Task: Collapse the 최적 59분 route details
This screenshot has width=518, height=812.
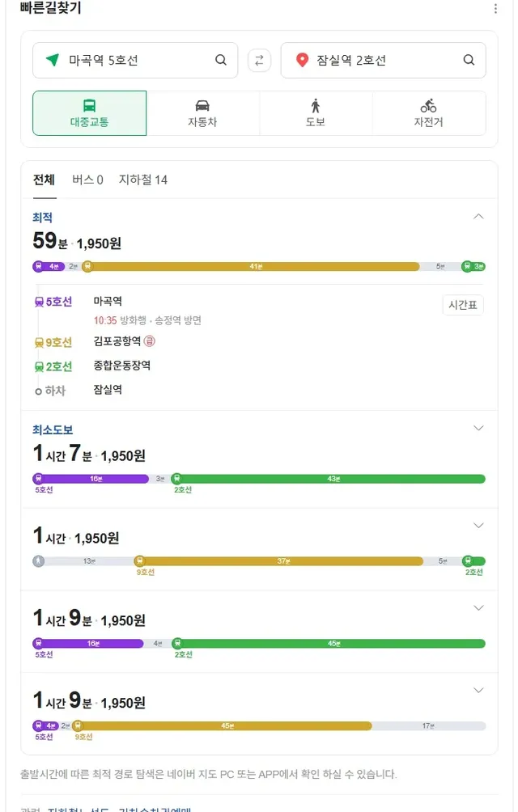Action: [x=478, y=217]
